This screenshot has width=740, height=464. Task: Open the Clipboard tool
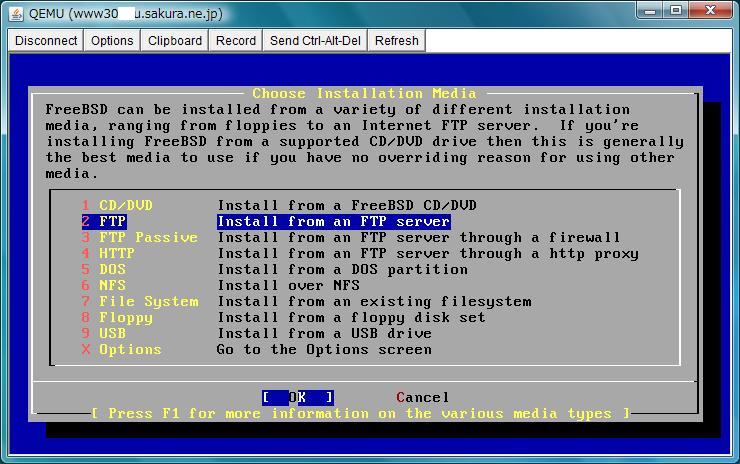click(175, 41)
